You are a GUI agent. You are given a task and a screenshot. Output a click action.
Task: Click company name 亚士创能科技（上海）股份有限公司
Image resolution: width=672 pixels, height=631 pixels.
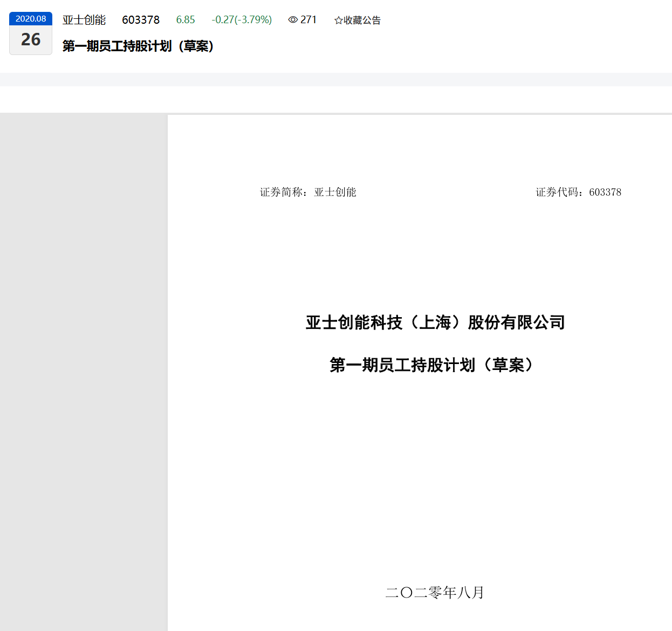click(435, 323)
